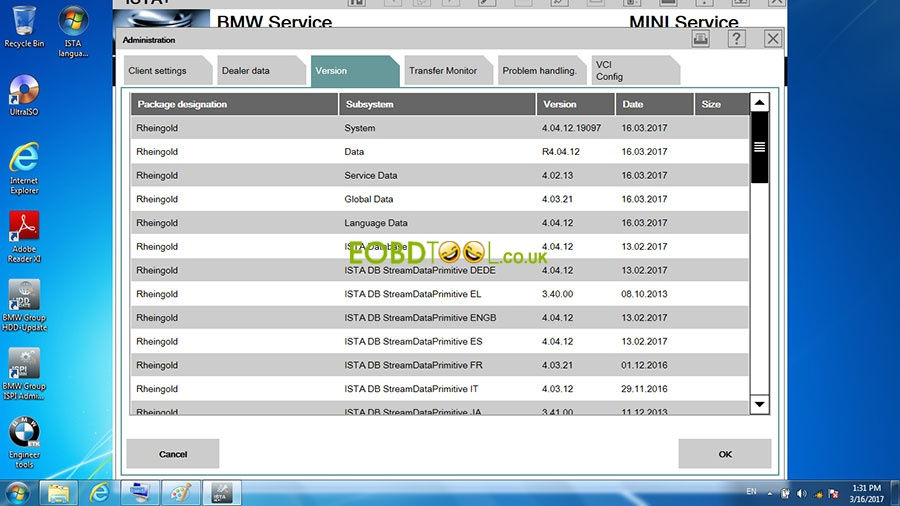The image size is (900, 506).
Task: Click the version list scrollbar thumb
Action: pos(759,147)
